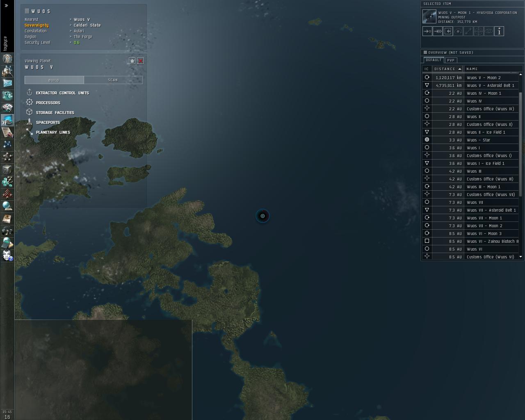The height and width of the screenshot is (420, 525).
Task: Open the Science & Industry icon
Action: (x=7, y=120)
